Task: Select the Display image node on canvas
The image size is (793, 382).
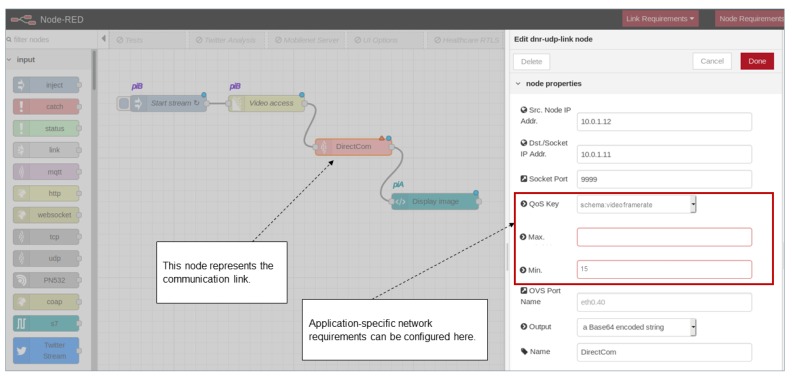Action: click(435, 201)
